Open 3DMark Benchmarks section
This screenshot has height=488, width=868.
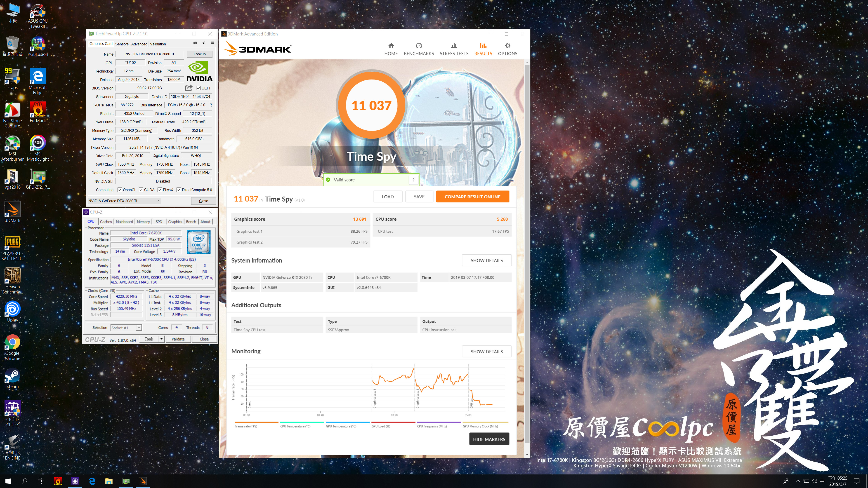(x=418, y=49)
